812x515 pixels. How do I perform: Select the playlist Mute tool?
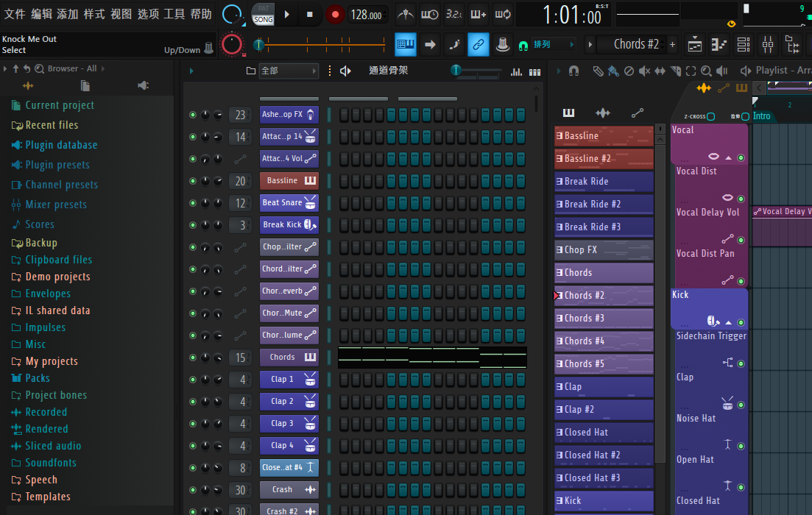pos(644,71)
